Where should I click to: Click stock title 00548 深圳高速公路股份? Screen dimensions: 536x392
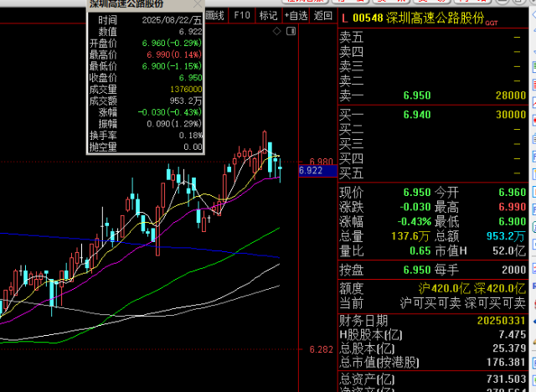tap(419, 18)
